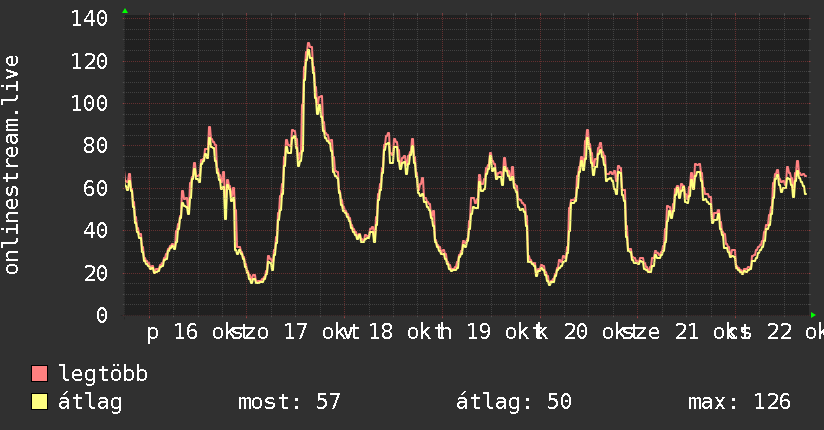Click the 'átlag: 50' statistic

pos(513,402)
